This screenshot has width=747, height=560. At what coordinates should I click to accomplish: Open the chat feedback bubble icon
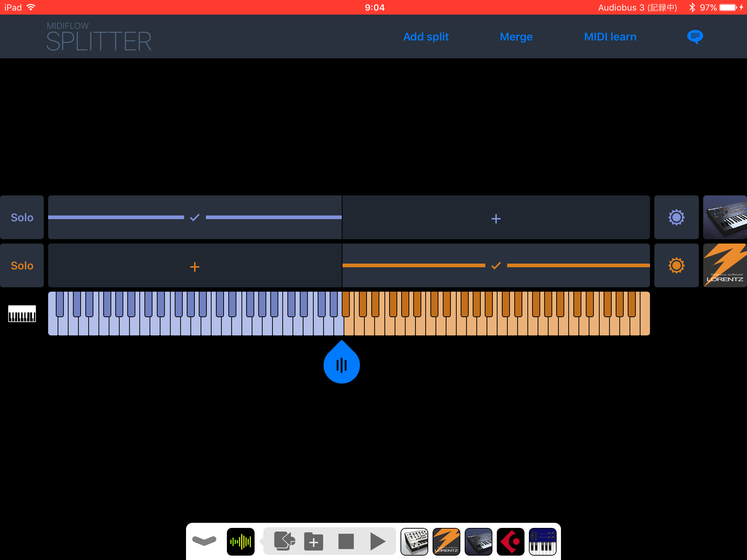(x=695, y=37)
